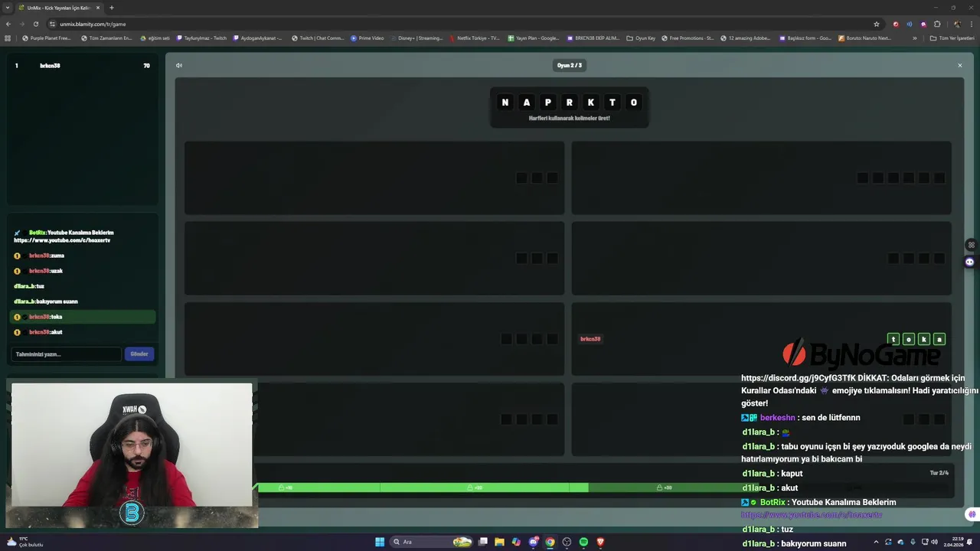Open the Başlıksız form - Google bookmark
980x551 pixels.
(x=805, y=37)
